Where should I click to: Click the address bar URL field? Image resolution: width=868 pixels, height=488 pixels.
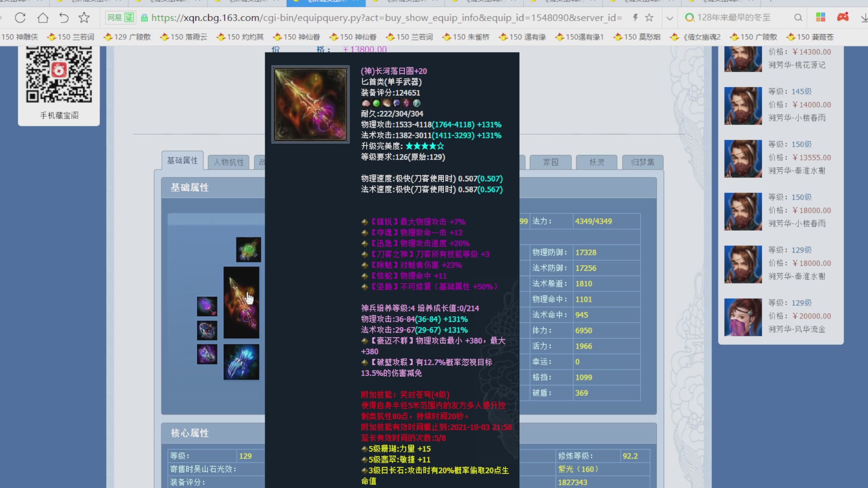click(x=387, y=18)
